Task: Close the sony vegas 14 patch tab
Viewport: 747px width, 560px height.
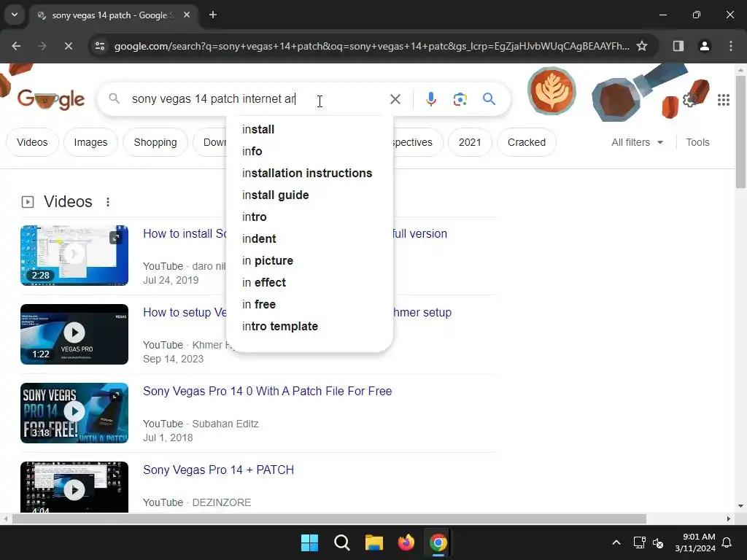Action: click(x=187, y=15)
